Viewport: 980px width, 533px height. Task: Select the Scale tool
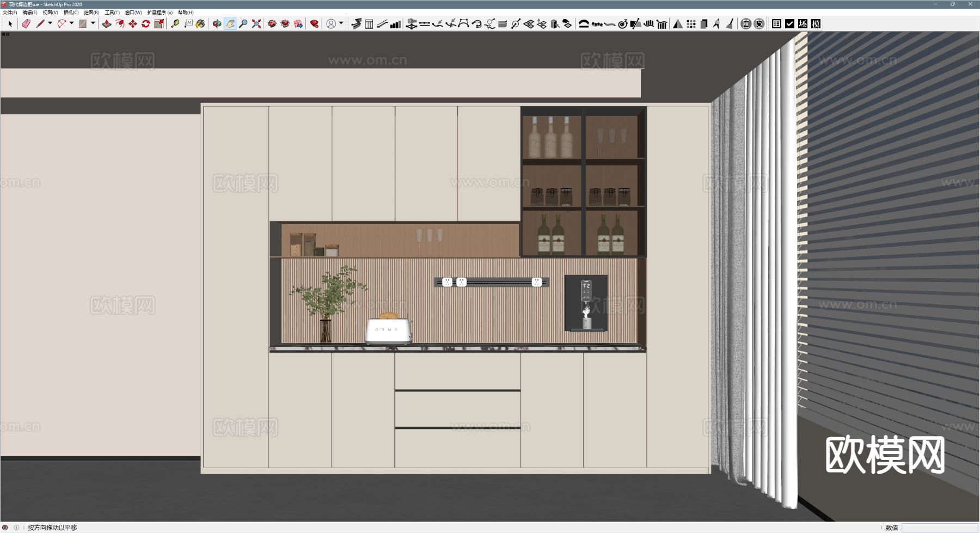pyautogui.click(x=159, y=23)
